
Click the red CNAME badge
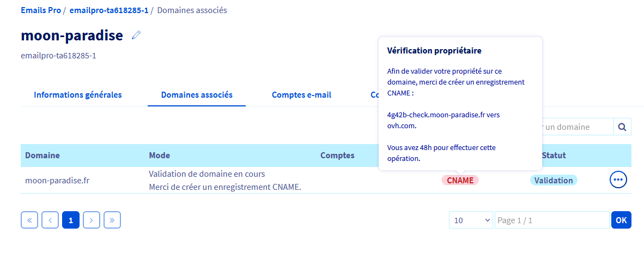tap(460, 180)
